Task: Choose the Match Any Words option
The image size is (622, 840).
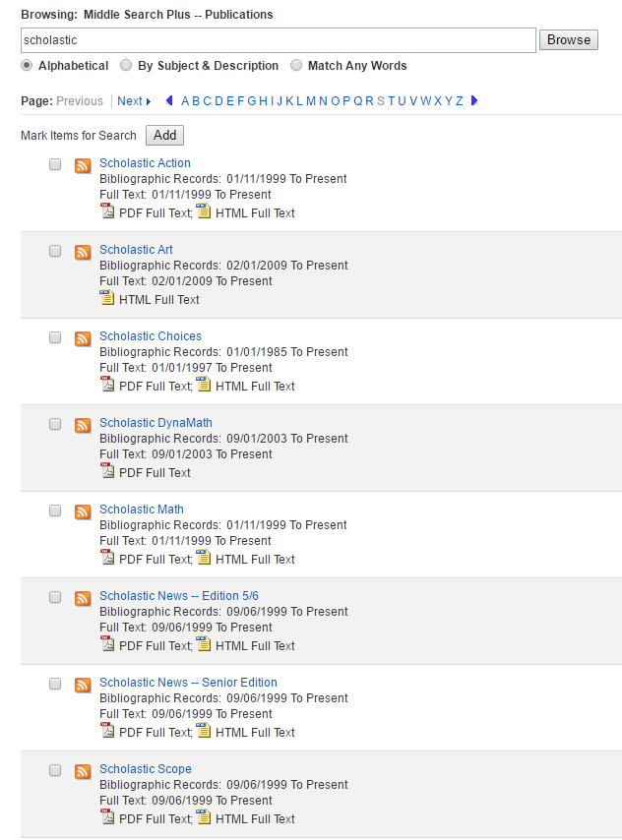Action: 296,65
